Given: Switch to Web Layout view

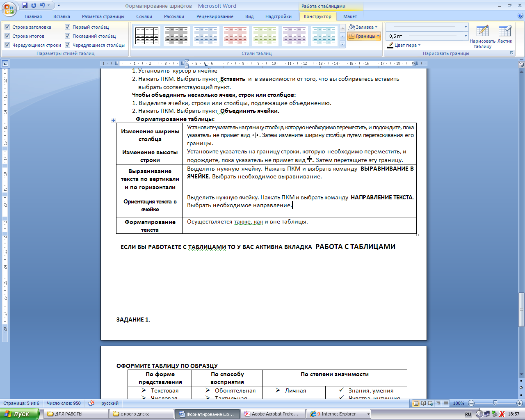Looking at the screenshot, I should (x=431, y=403).
